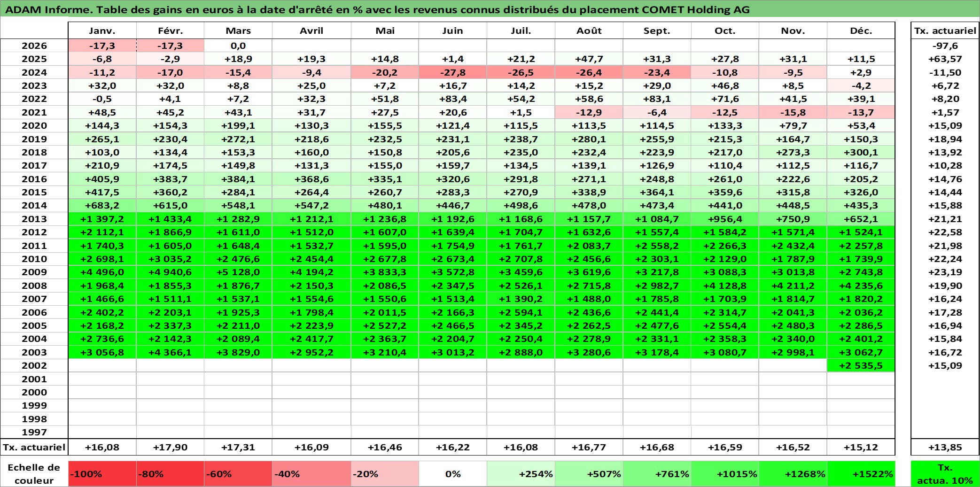Image resolution: width=980 pixels, height=487 pixels.
Task: Select the +2 736,6 cell in row 2004
Action: pyautogui.click(x=102, y=339)
